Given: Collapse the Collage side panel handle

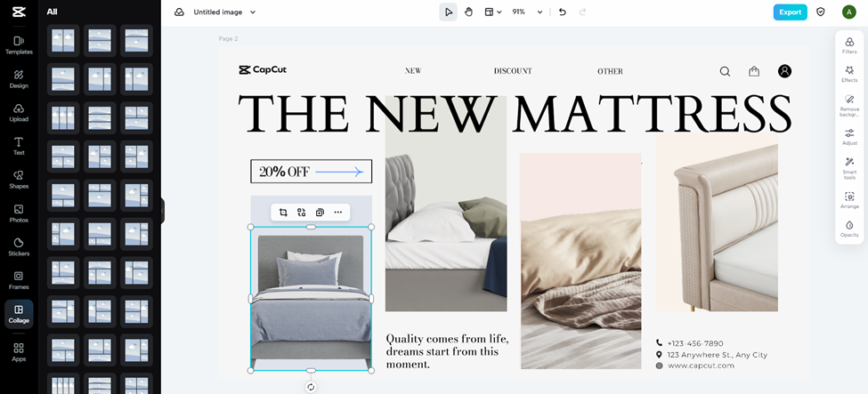Looking at the screenshot, I should 163,211.
